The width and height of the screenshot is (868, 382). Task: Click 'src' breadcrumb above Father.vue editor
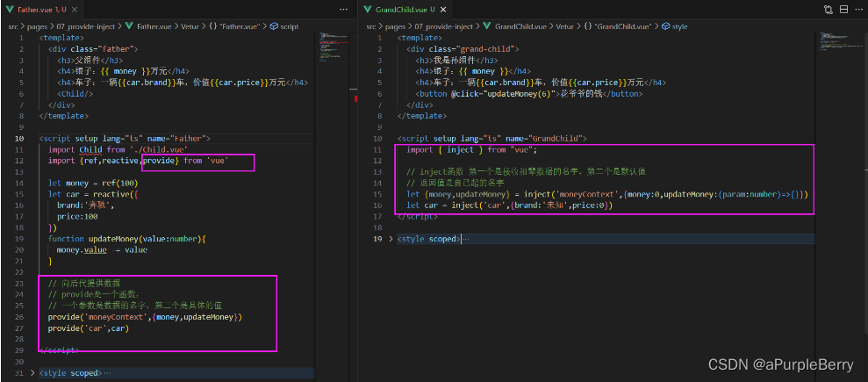pos(12,26)
